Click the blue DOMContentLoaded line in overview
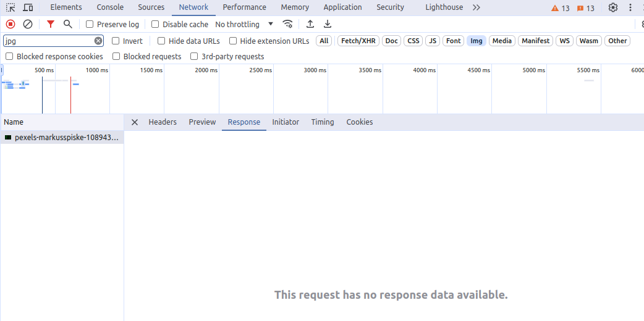 click(x=42, y=95)
